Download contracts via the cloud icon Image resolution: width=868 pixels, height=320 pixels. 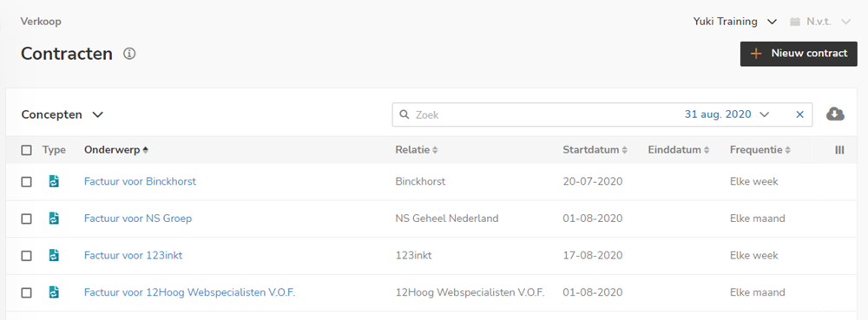(835, 114)
